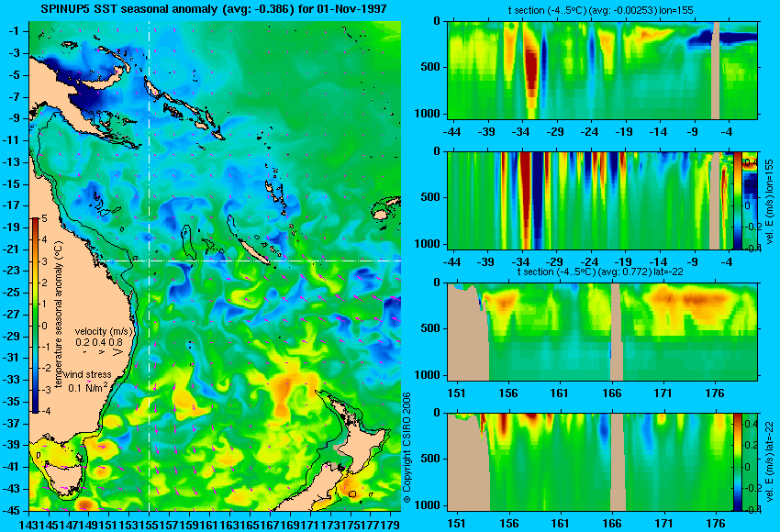Click the '500' depth tick of the top temperature section
Screen dimensions: 780x532
pyautogui.click(x=430, y=67)
